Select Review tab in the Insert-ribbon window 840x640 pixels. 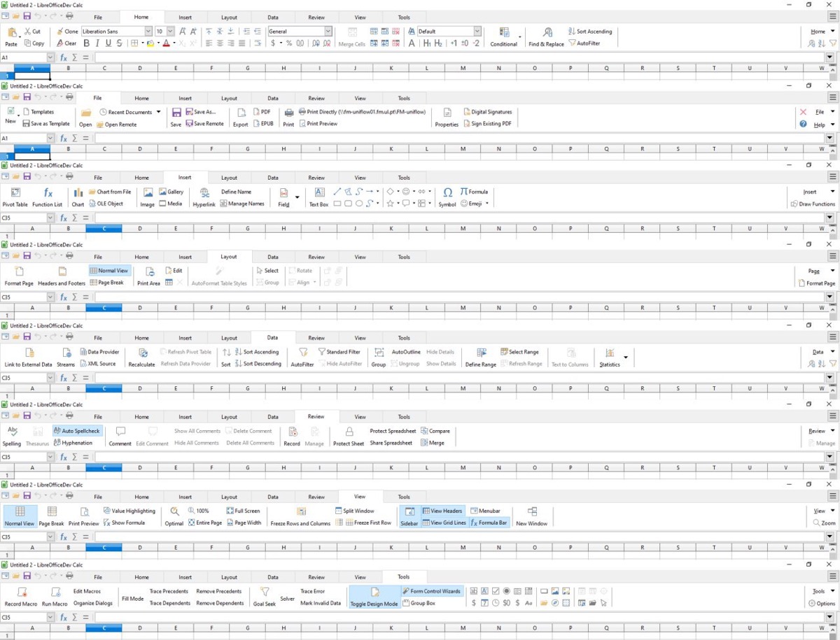[316, 178]
